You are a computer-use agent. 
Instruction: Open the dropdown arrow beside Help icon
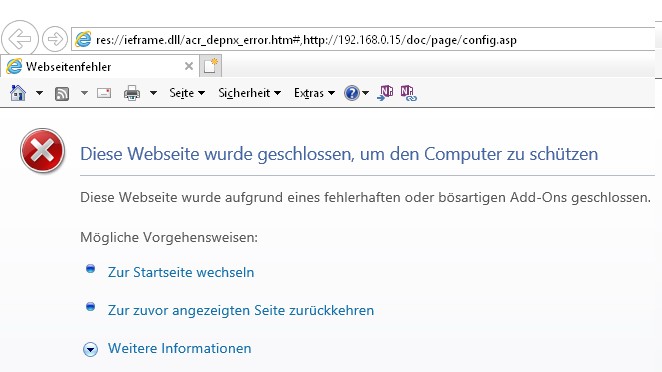pos(366,93)
